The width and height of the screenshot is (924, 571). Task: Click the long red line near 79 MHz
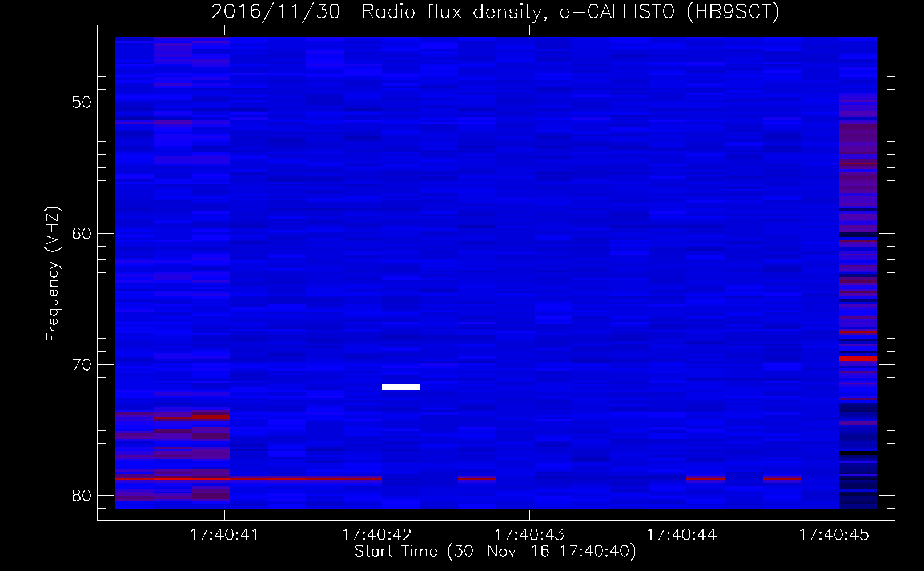point(248,479)
